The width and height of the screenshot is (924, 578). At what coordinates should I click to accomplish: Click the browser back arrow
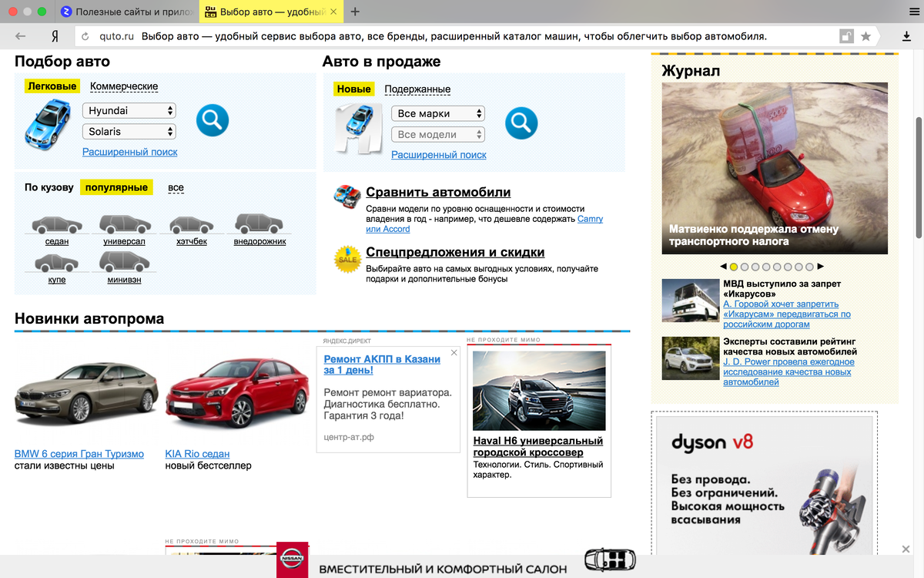tap(21, 36)
